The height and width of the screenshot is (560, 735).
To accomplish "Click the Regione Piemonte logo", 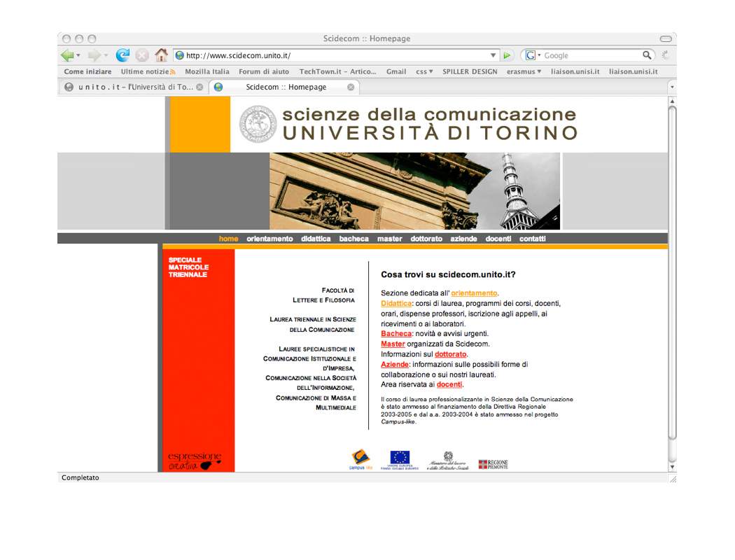I will (493, 464).
